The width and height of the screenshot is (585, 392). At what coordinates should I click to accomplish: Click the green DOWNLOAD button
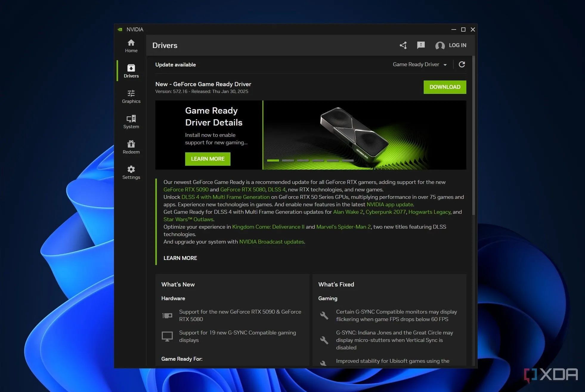click(445, 87)
